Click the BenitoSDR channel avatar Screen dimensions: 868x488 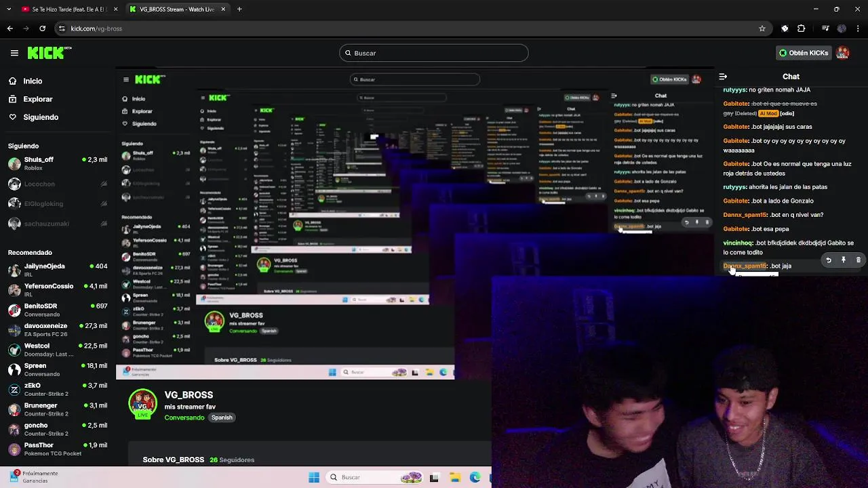[x=14, y=310]
